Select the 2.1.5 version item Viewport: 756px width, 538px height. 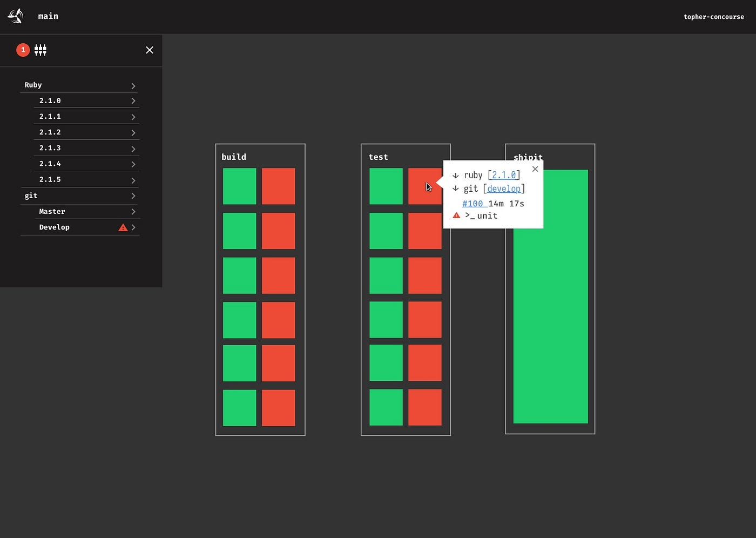pos(50,179)
